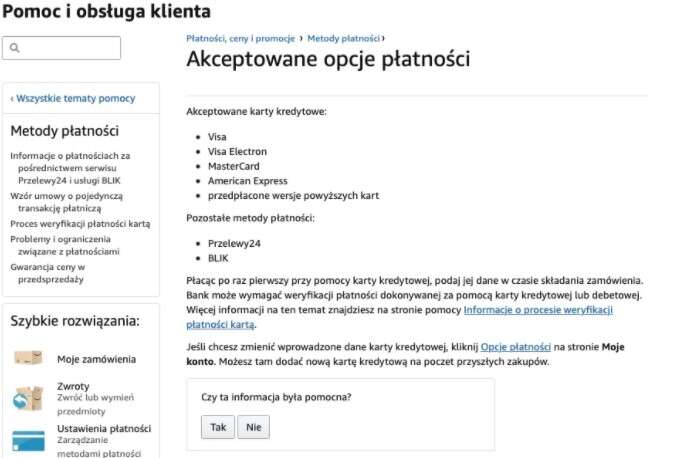This screenshot has height=458, width=679.
Task: Follow the Informacje o procesie weryfikacji link
Action: point(538,311)
